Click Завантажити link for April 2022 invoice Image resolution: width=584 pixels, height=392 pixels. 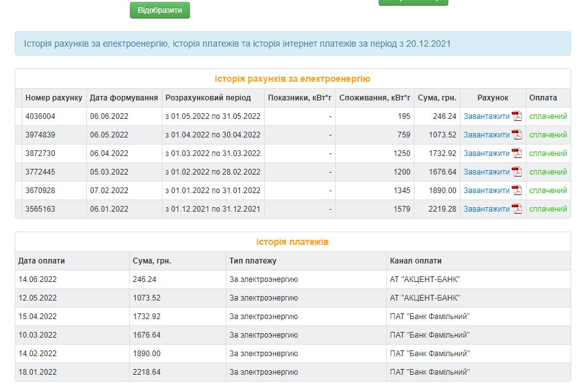click(486, 135)
